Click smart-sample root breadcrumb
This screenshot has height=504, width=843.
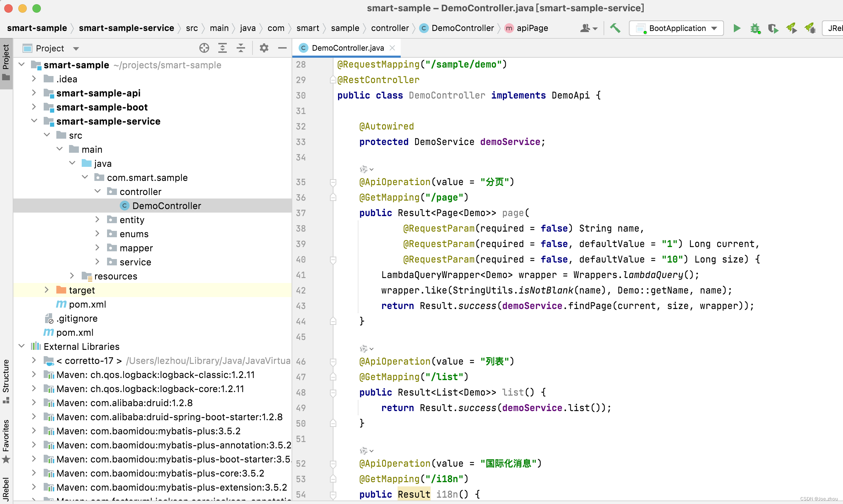pyautogui.click(x=37, y=28)
